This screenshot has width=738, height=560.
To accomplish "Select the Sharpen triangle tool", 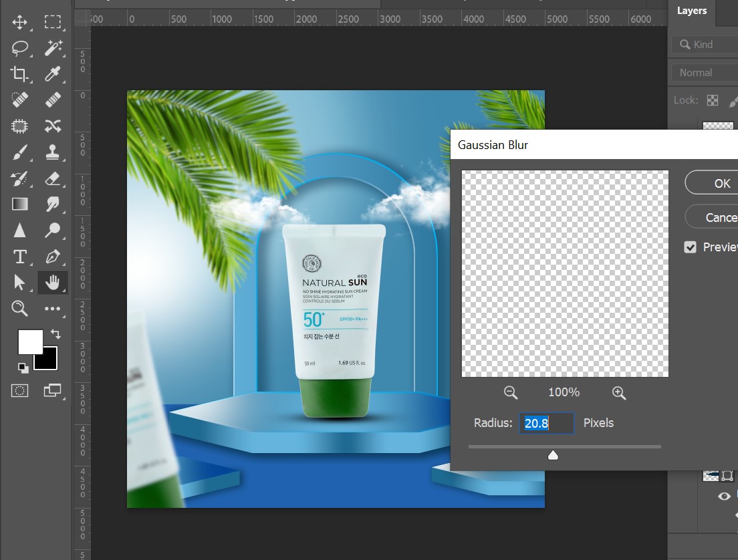I will 19,231.
